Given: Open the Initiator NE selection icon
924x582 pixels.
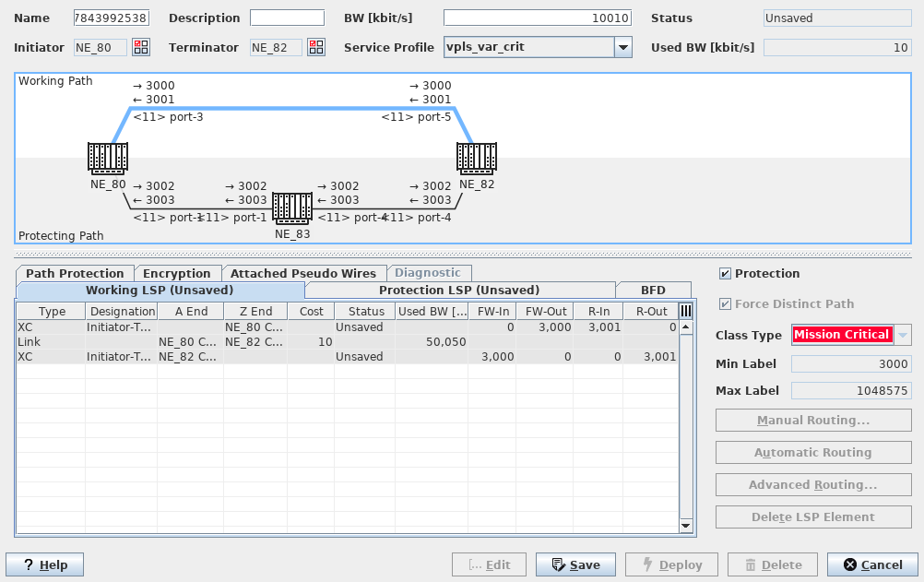Looking at the screenshot, I should [141, 47].
